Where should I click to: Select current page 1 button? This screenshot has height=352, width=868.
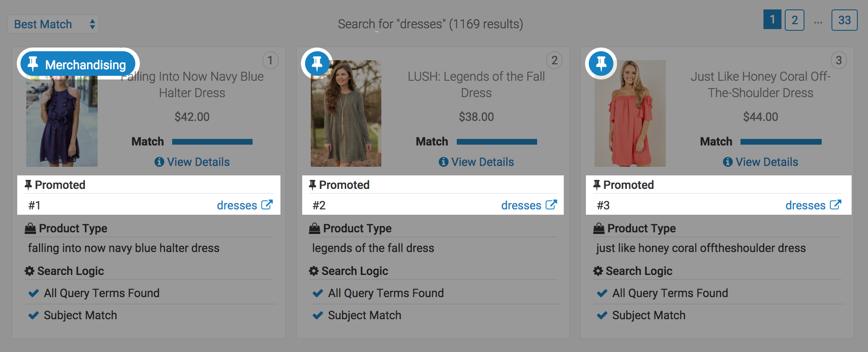(x=772, y=20)
